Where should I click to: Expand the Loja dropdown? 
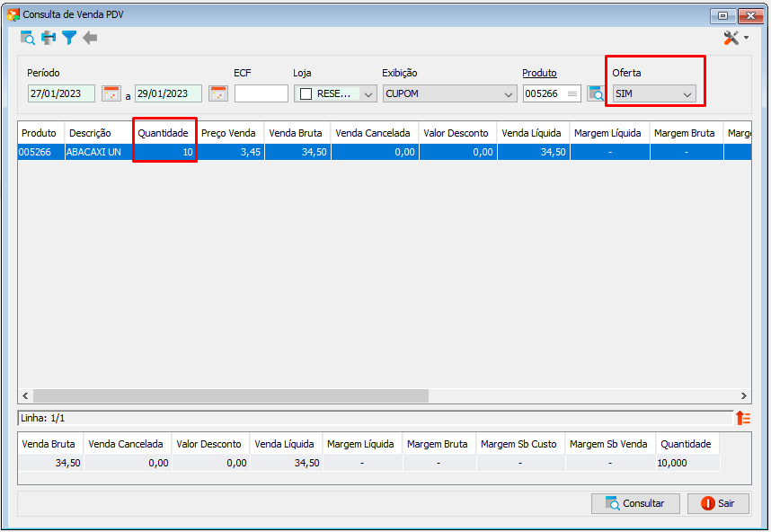click(368, 93)
